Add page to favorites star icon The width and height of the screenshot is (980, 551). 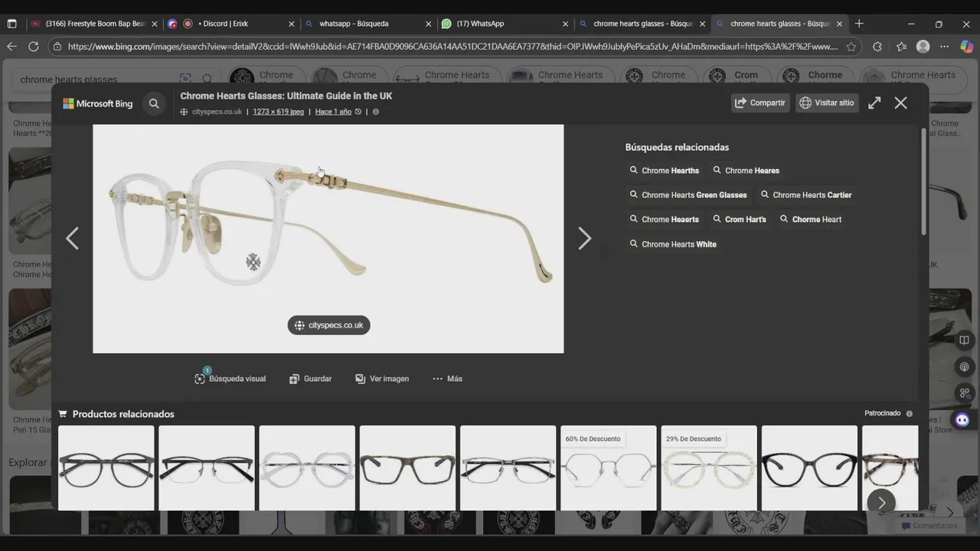(851, 47)
